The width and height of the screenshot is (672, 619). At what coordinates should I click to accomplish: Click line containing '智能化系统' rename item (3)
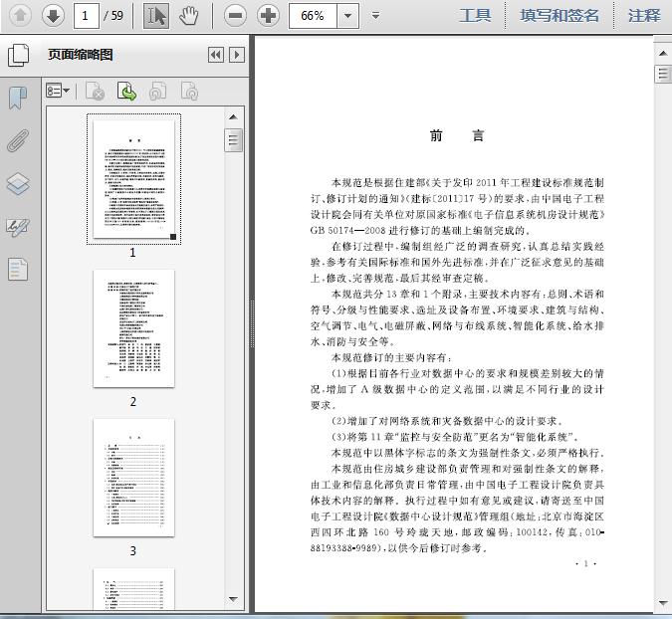(x=455, y=437)
